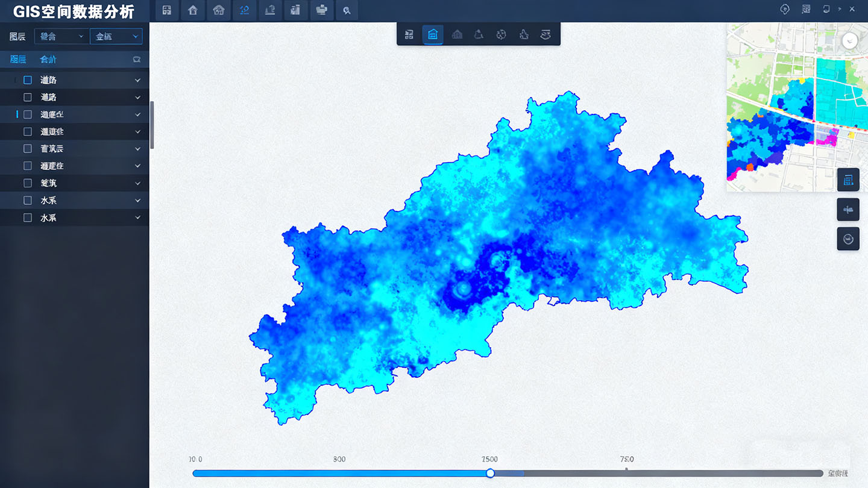868x488 pixels.
Task: Enable the first 道路 layer checkbox
Action: click(28, 80)
